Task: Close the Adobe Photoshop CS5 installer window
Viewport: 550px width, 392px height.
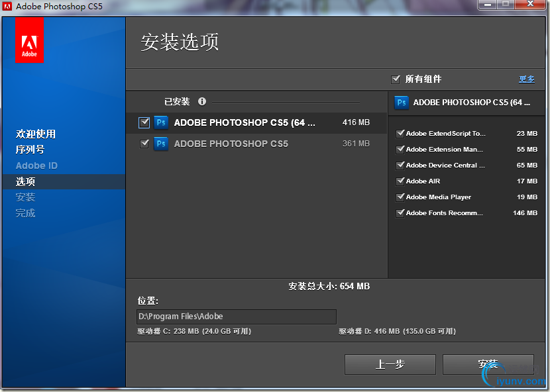Action: pyautogui.click(x=530, y=4)
